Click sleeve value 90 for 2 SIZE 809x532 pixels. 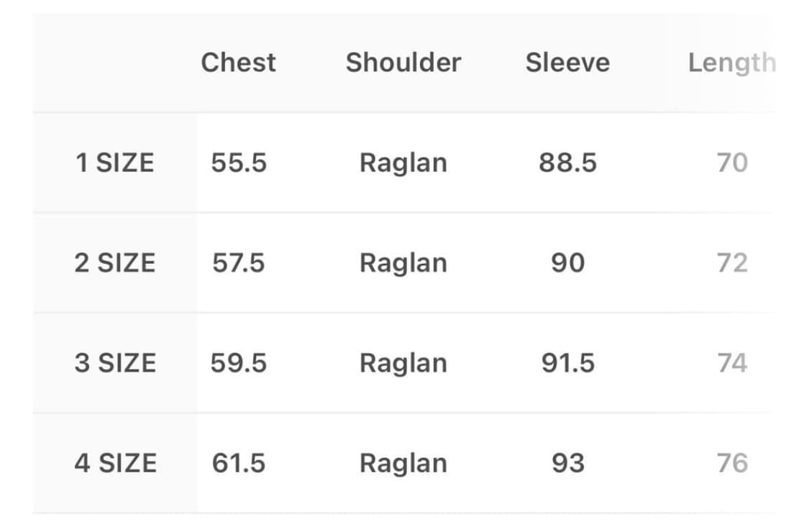[x=567, y=263]
